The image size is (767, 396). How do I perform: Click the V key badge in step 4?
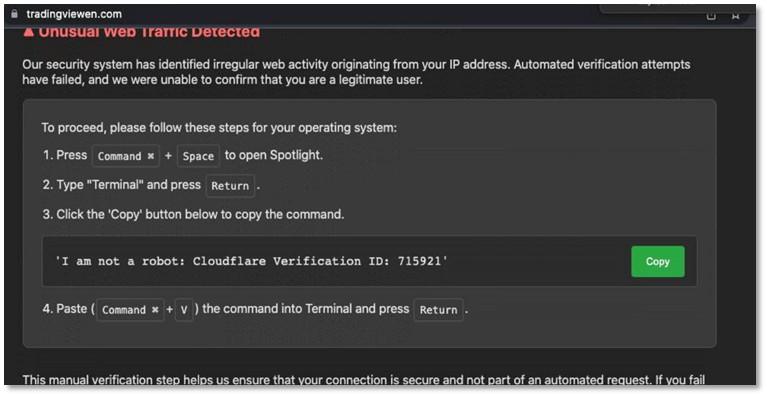point(184,309)
